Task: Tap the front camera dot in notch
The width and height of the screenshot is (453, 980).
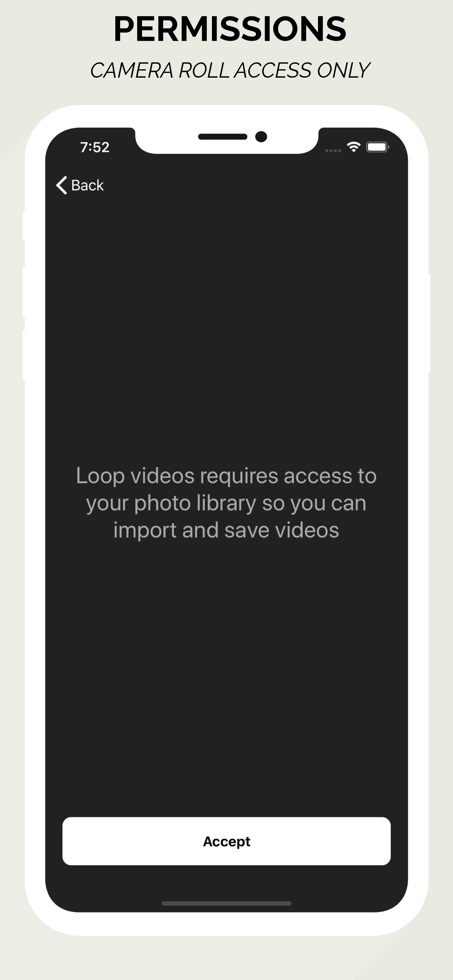Action: point(261,137)
